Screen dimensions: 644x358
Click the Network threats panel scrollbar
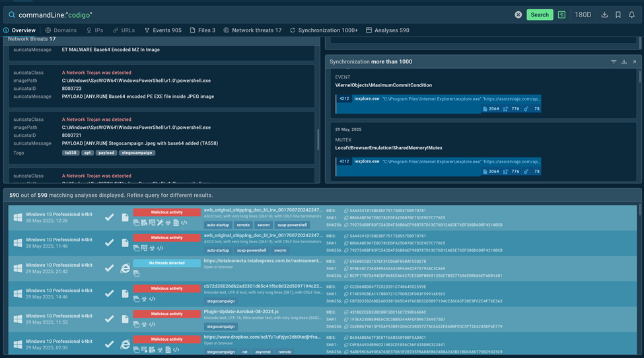point(318,139)
